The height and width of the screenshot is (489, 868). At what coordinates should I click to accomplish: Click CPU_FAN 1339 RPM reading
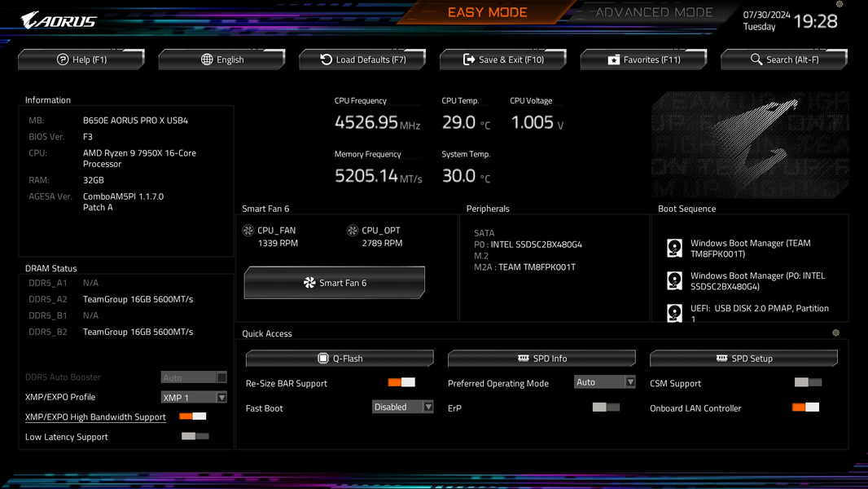(278, 243)
